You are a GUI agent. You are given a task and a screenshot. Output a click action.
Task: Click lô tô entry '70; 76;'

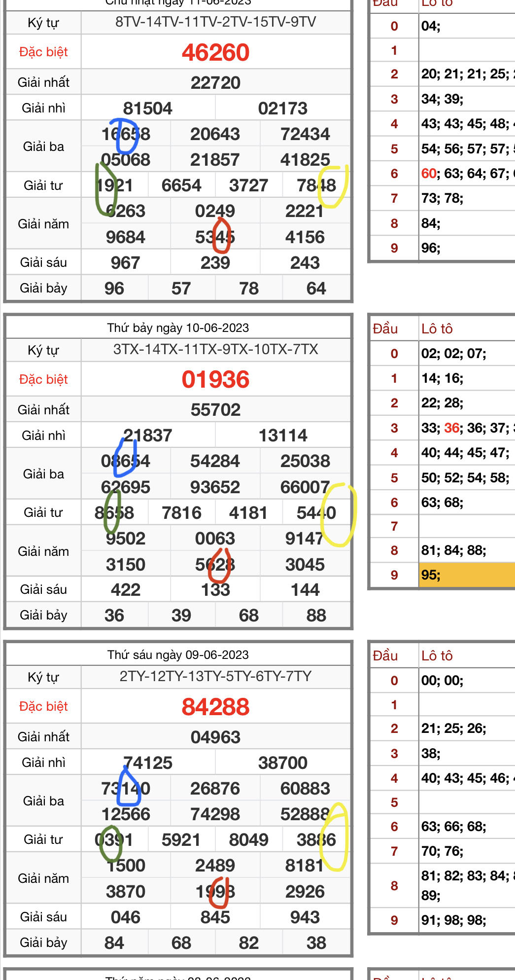442,851
